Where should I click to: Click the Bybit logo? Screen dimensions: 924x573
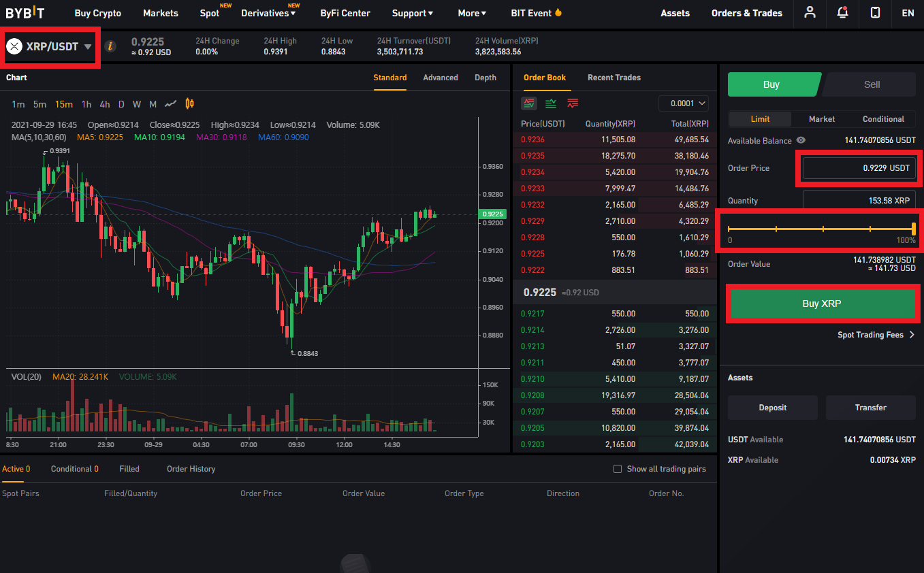click(x=25, y=12)
